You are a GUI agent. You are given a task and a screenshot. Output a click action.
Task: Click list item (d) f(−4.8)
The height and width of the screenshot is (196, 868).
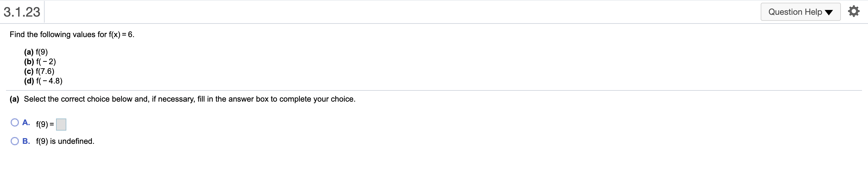[43, 81]
